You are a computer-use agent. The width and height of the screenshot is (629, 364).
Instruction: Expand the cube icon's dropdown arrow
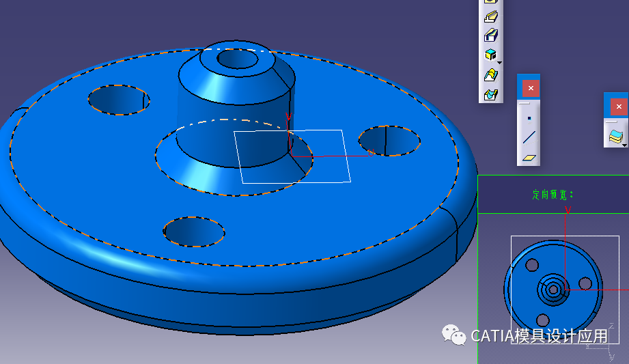pos(499,63)
